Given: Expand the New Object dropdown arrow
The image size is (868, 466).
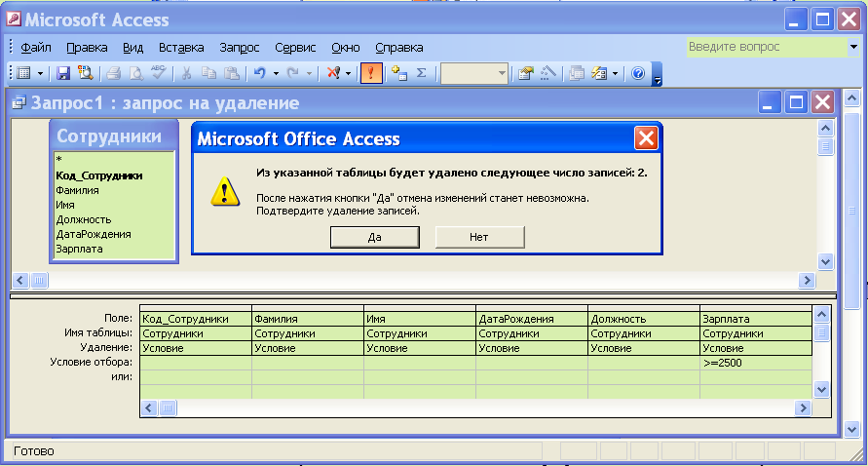Looking at the screenshot, I should pos(615,73).
